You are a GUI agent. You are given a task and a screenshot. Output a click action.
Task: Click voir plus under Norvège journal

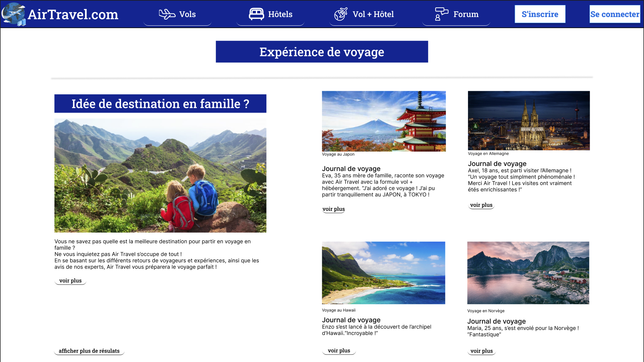[x=481, y=351]
